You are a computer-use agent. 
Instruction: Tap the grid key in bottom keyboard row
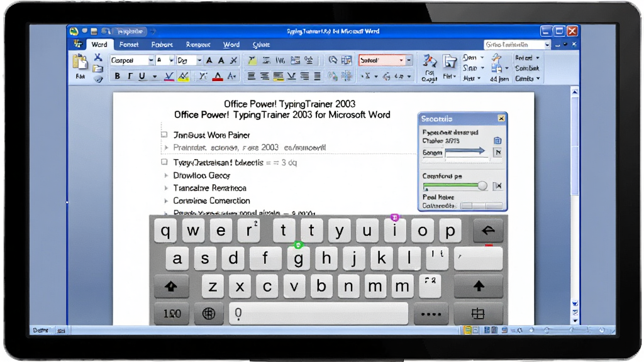(x=478, y=314)
